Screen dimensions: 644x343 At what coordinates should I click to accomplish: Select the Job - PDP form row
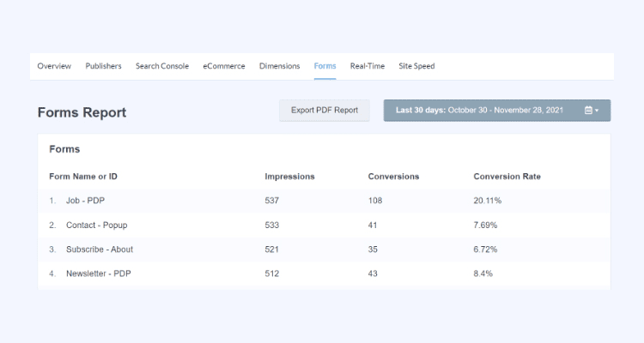324,201
